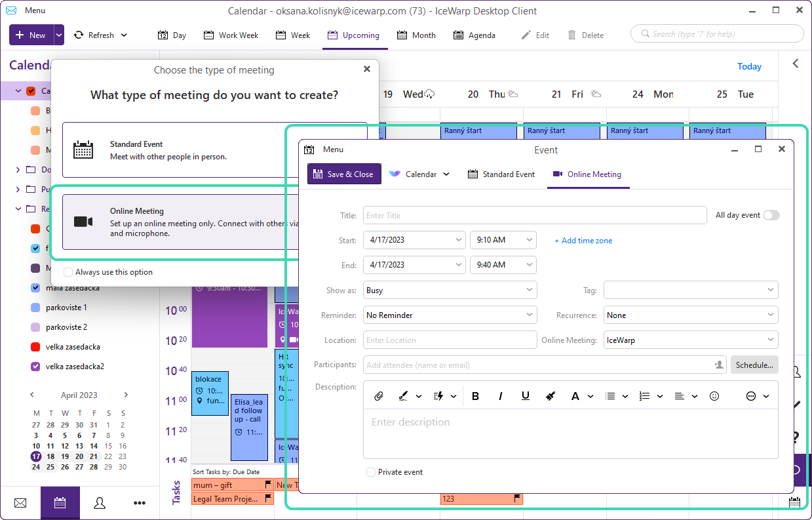The image size is (812, 520).
Task: Attach a file using the paperclip icon
Action: [378, 396]
